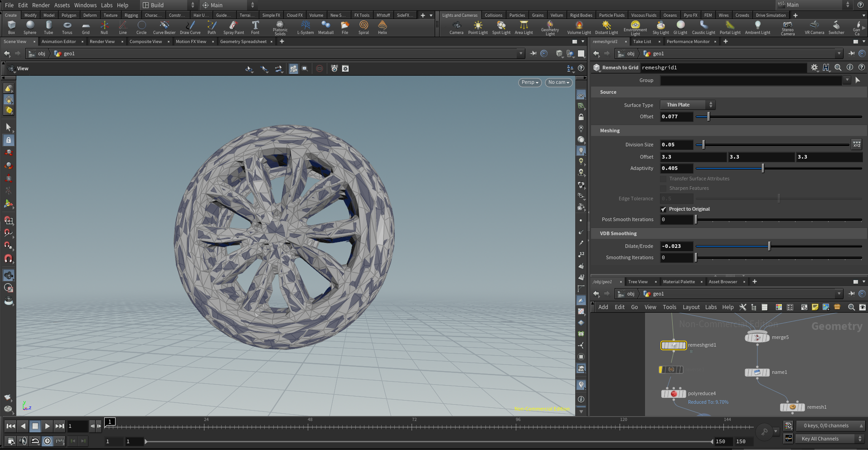Image resolution: width=868 pixels, height=450 pixels.
Task: Open network editor Add menu
Action: pos(603,307)
